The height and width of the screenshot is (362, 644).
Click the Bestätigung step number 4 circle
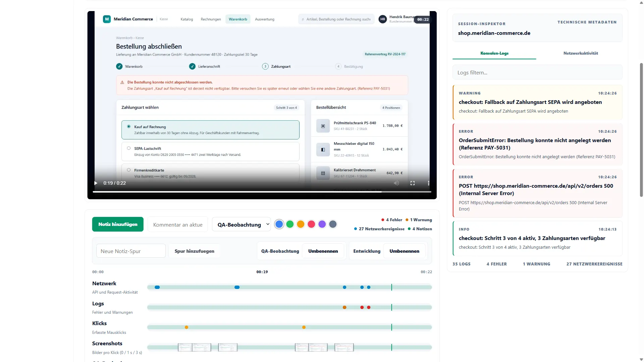click(338, 66)
